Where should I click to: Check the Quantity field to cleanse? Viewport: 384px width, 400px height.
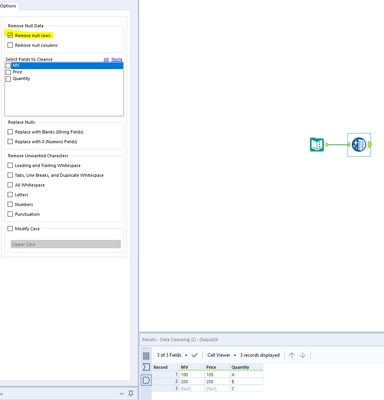click(8, 79)
